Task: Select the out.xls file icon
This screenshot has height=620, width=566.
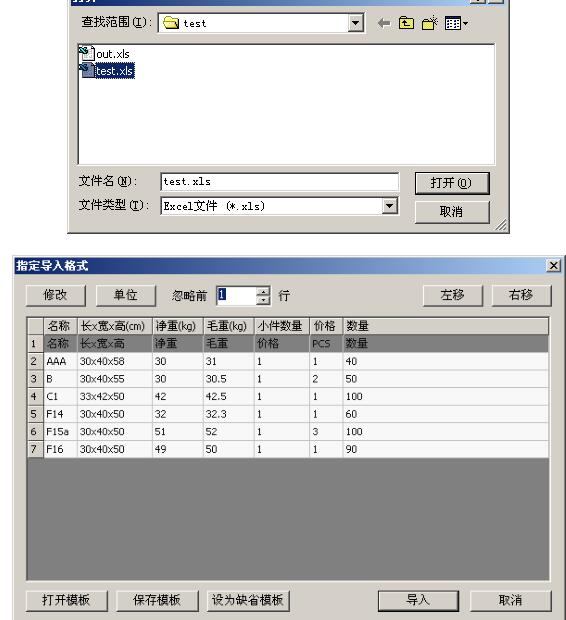Action: [87, 53]
